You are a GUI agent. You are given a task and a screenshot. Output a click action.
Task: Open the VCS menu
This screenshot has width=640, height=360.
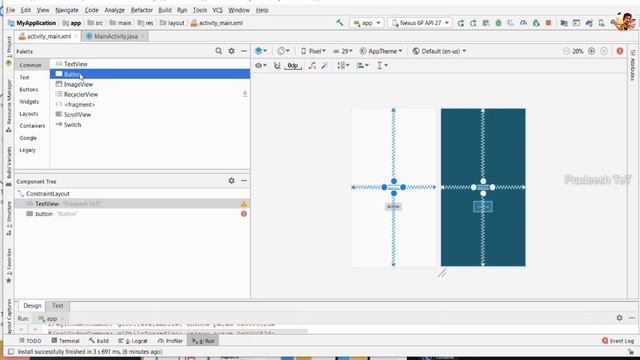[218, 10]
